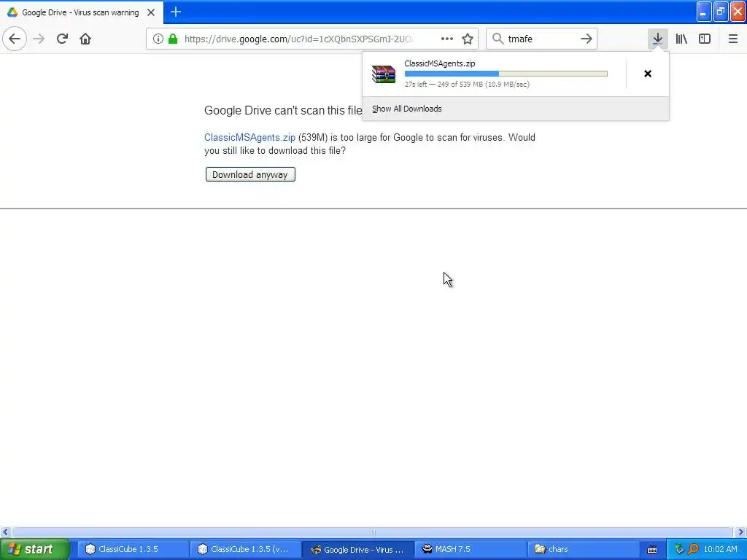
Task: Open a new tab with plus
Action: pyautogui.click(x=175, y=12)
